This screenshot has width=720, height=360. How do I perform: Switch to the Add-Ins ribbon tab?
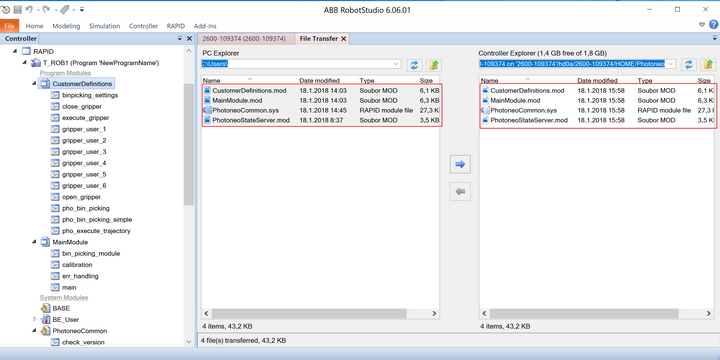click(x=205, y=26)
